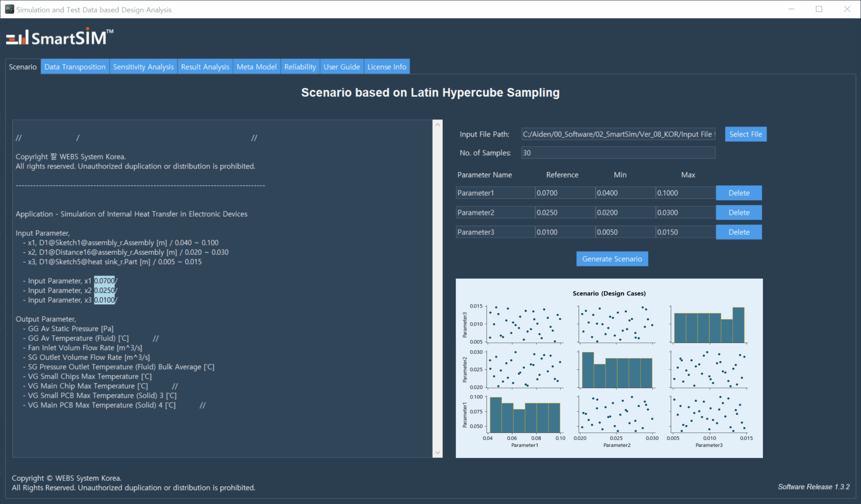This screenshot has width=861, height=504.
Task: Click highlighted x2 value 0.0250 in text
Action: click(x=104, y=290)
